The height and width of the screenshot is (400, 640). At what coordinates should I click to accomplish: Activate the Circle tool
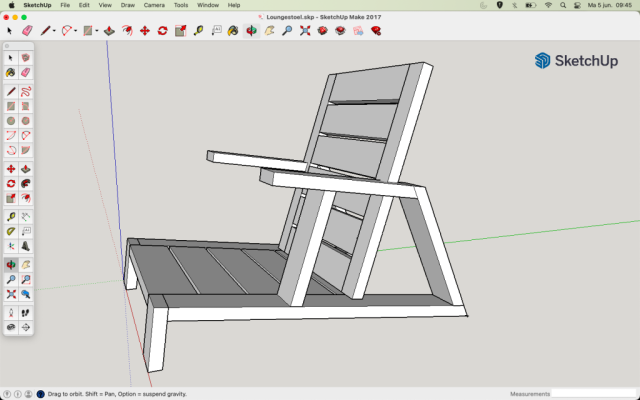coord(11,121)
